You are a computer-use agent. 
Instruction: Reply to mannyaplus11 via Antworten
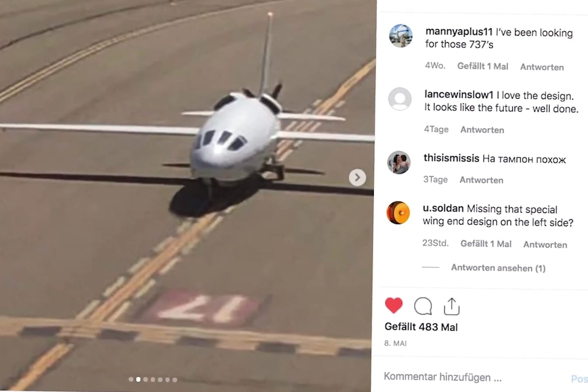(x=542, y=67)
